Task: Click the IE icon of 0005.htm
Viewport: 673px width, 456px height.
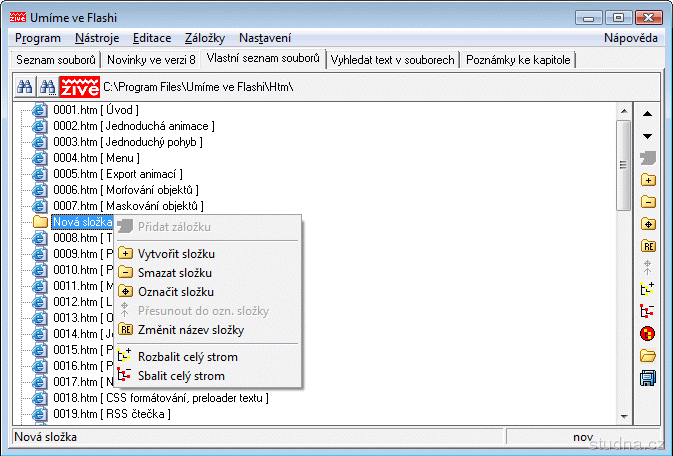Action: tap(39, 174)
